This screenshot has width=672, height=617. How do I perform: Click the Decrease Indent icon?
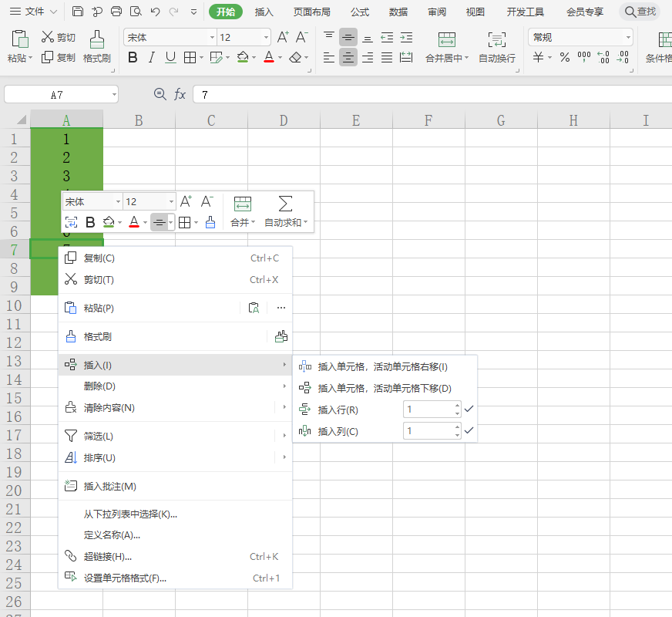point(387,38)
